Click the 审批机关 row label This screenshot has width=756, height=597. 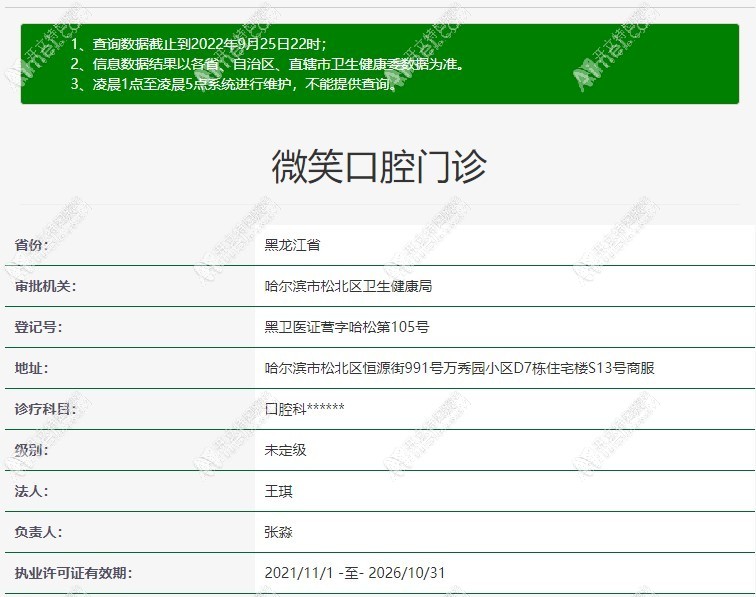coord(45,286)
